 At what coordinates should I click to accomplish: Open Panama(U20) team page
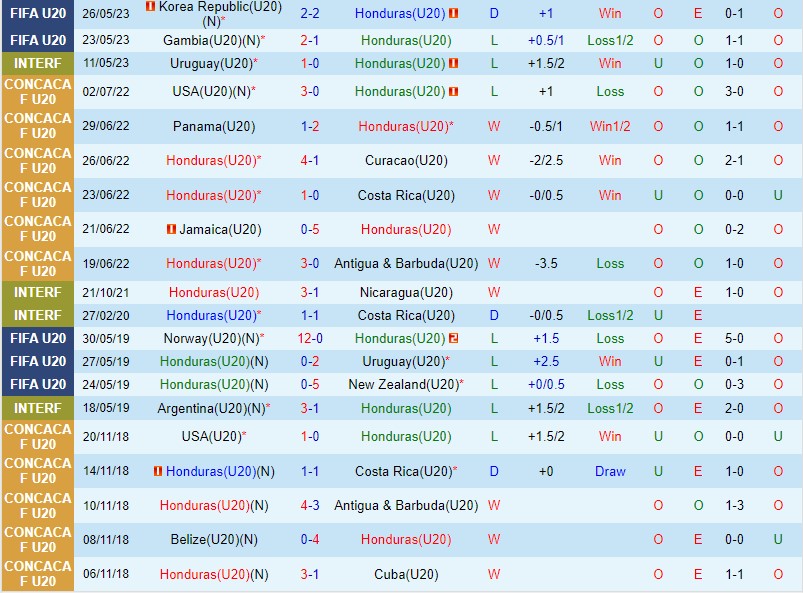point(213,127)
